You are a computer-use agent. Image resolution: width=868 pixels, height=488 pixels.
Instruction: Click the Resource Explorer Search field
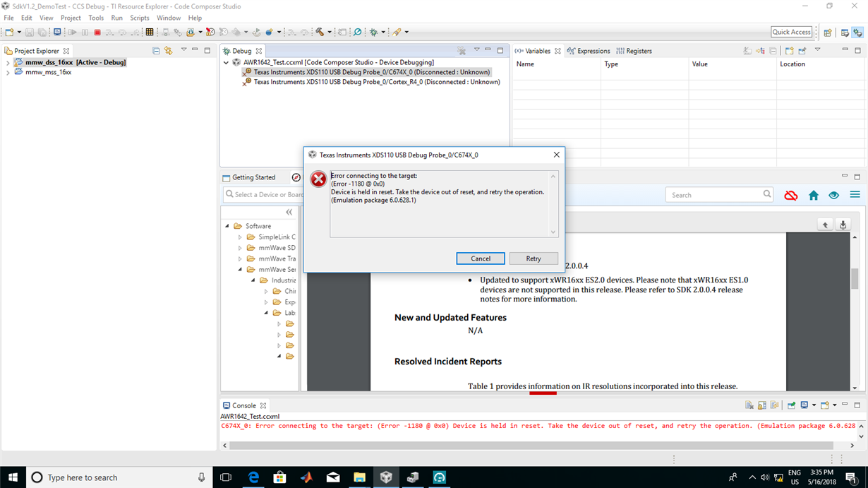(720, 195)
